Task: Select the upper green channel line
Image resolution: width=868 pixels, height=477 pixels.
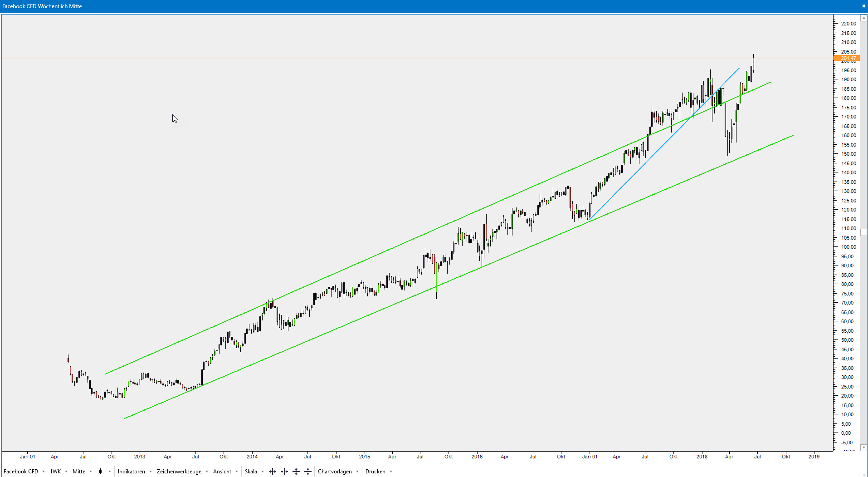Action: (x=438, y=228)
